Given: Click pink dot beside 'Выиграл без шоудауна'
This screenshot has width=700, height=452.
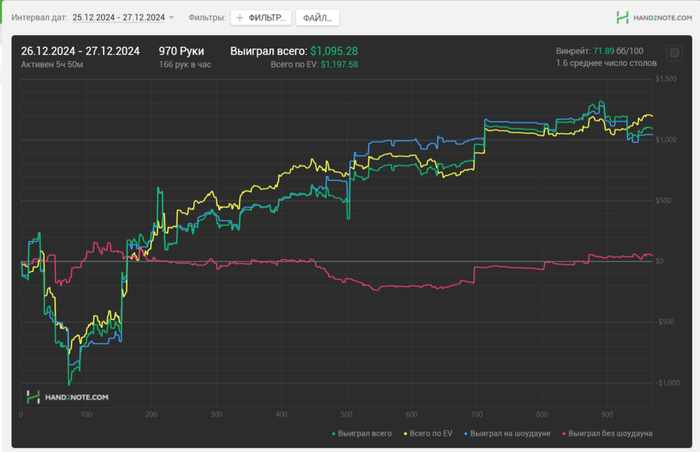Looking at the screenshot, I should (x=564, y=434).
